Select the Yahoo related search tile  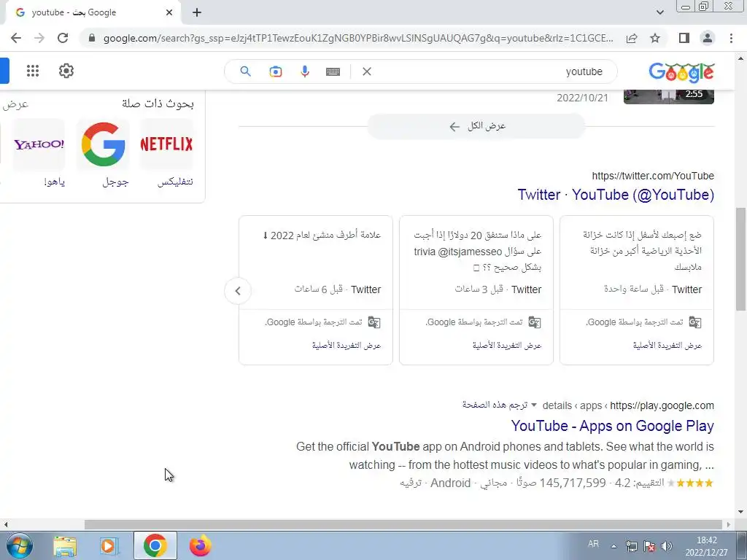(39, 144)
